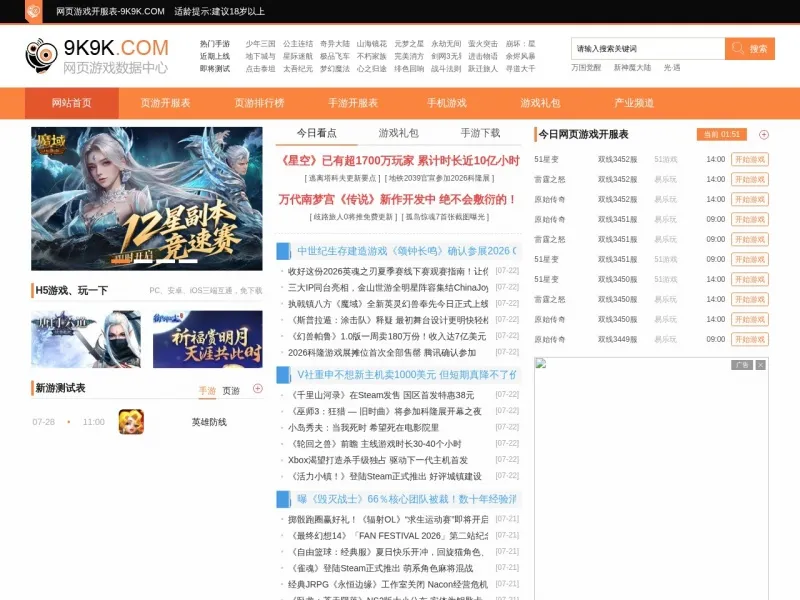
Task: Expand 新游测试表 with the plus icon
Action: [258, 389]
